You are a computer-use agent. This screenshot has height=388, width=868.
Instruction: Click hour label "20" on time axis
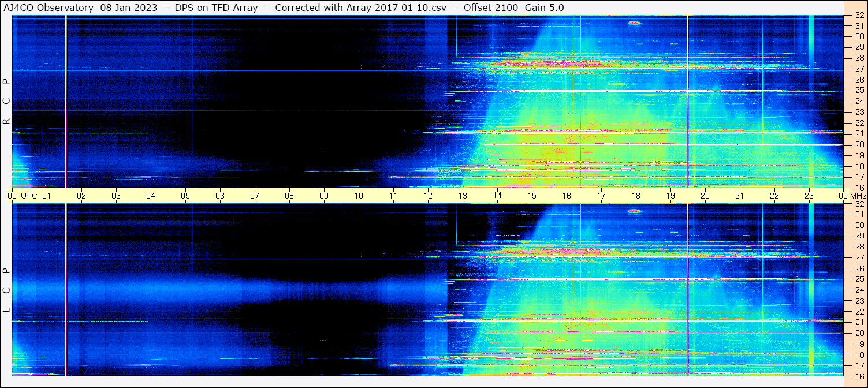(x=705, y=196)
